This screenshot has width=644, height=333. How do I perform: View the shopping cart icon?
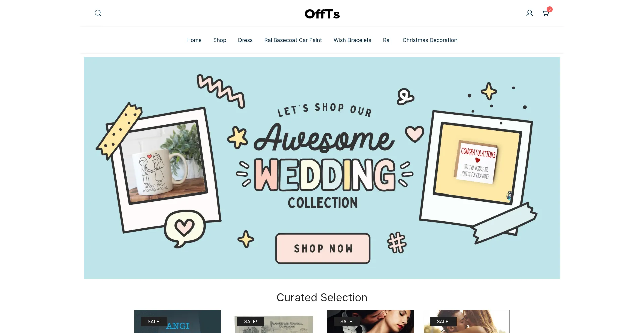coord(545,13)
